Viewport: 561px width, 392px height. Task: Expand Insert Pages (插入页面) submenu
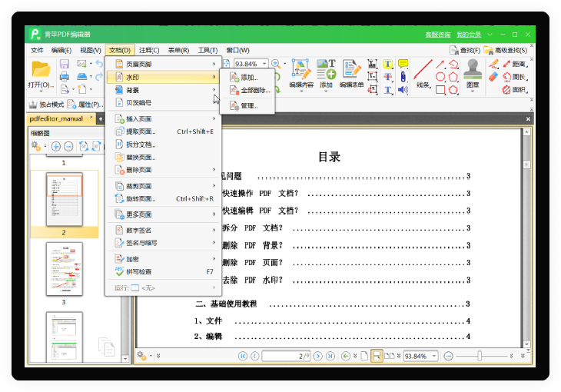163,119
